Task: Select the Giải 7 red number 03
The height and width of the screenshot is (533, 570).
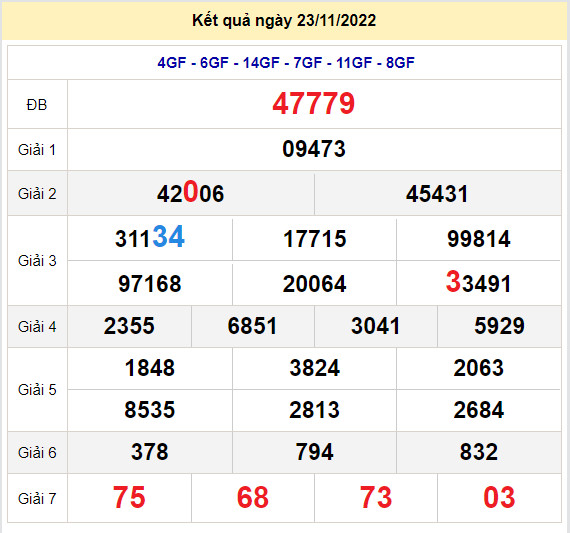Action: 499,497
